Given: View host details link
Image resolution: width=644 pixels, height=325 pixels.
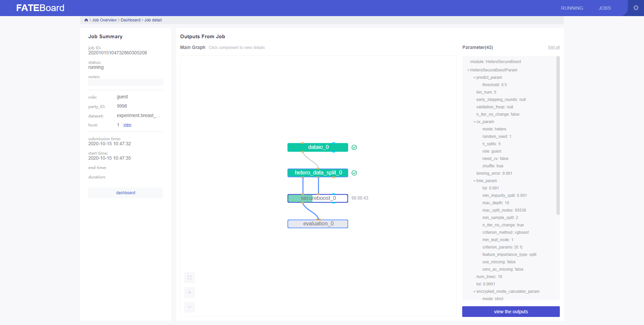Looking at the screenshot, I should [x=127, y=125].
